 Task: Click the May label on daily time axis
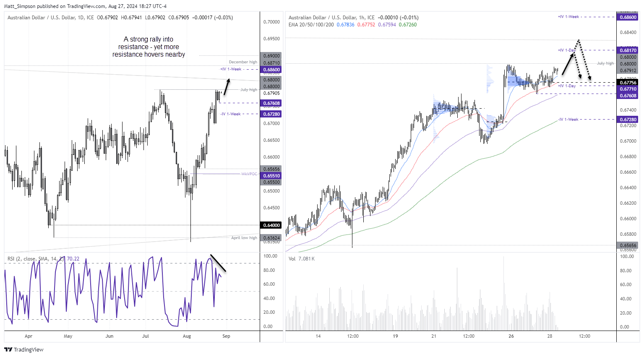[68, 336]
